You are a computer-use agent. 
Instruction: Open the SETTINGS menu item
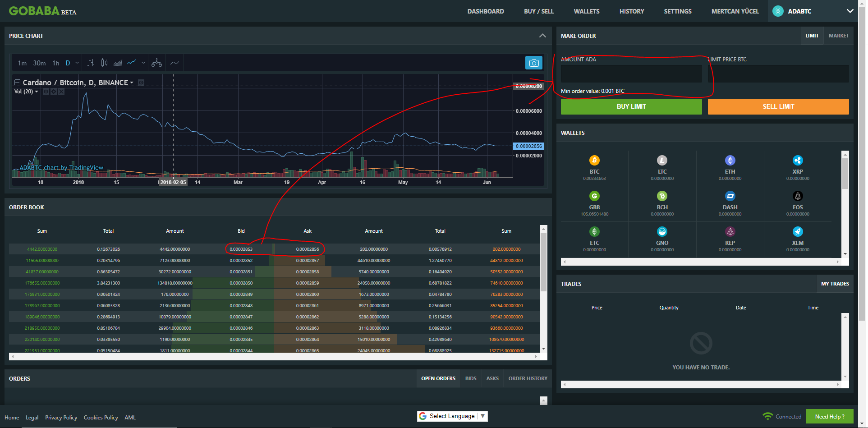pos(678,11)
